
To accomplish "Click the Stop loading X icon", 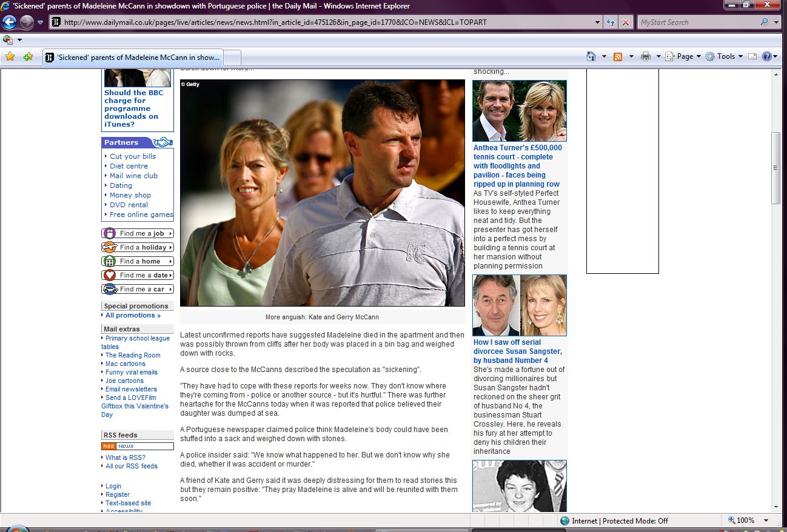I will (626, 22).
